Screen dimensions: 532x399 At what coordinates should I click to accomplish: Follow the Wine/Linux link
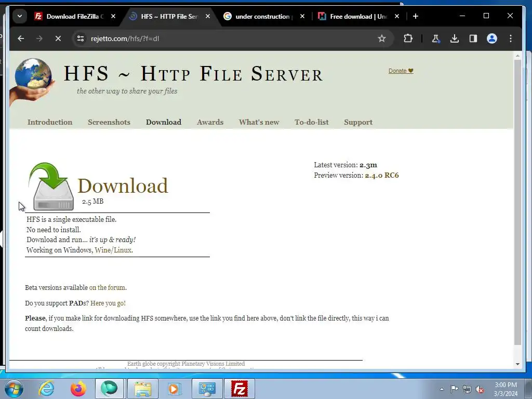(x=113, y=250)
